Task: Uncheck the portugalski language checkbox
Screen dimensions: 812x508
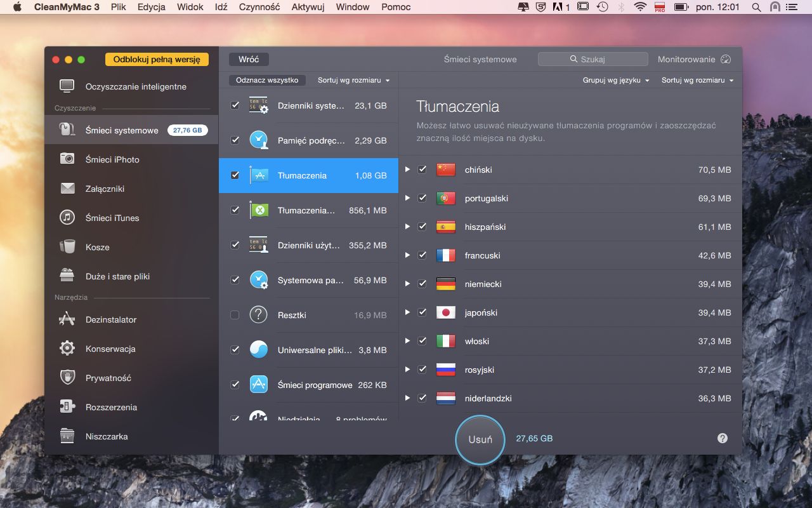Action: click(x=422, y=198)
